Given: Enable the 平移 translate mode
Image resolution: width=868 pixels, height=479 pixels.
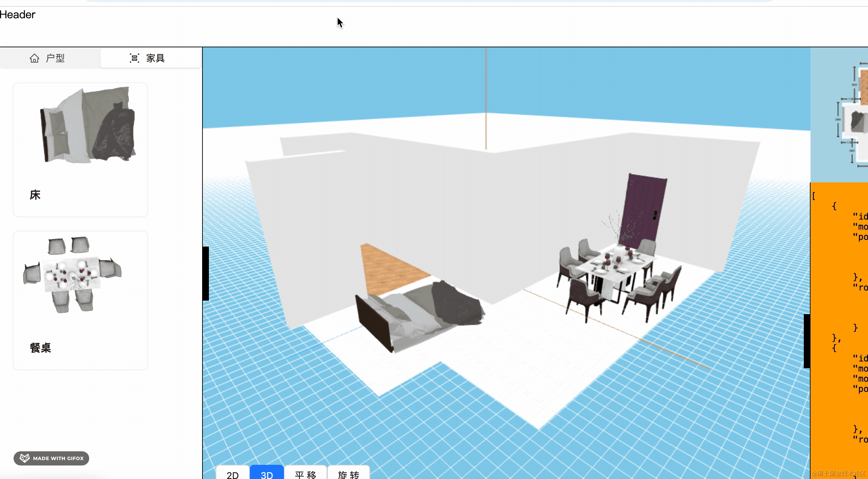Looking at the screenshot, I should click(306, 473).
